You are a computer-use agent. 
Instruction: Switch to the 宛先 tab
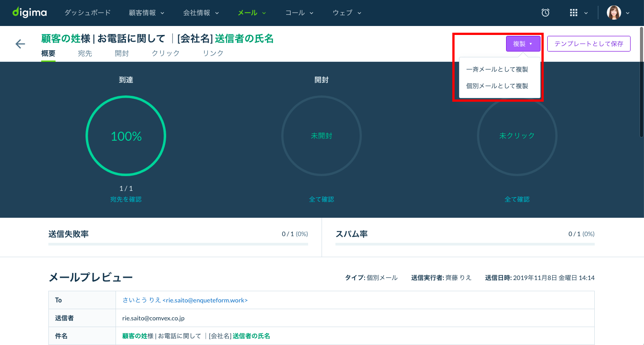tap(85, 53)
